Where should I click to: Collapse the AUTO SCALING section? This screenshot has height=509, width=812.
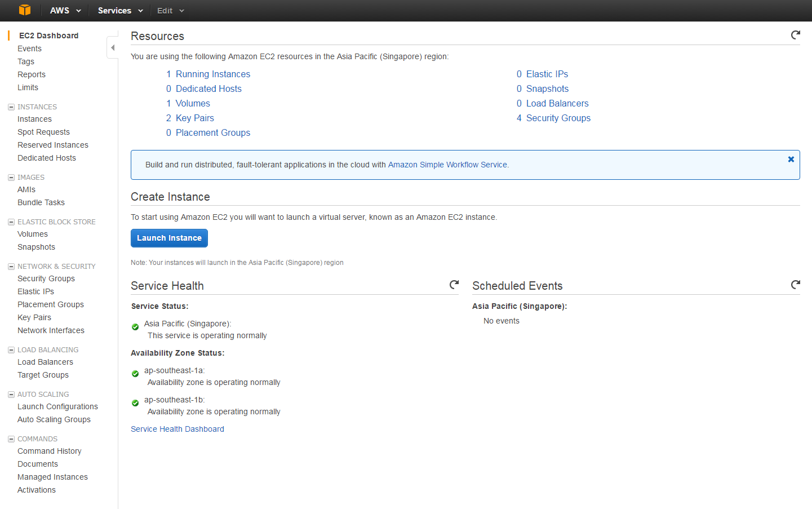tap(11, 393)
